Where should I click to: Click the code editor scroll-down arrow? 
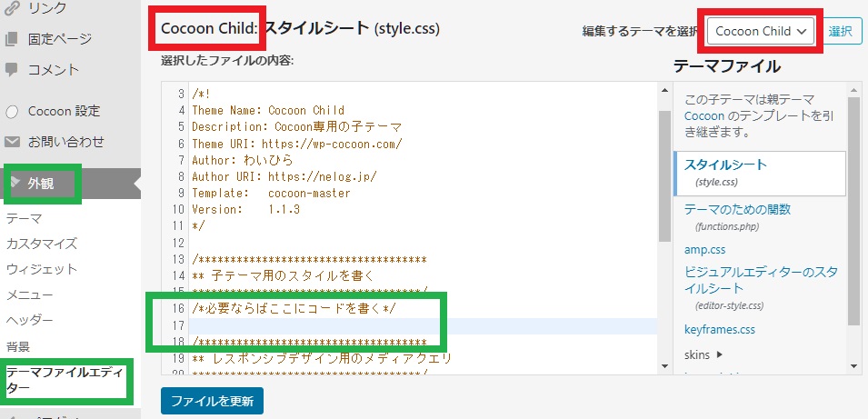click(664, 366)
